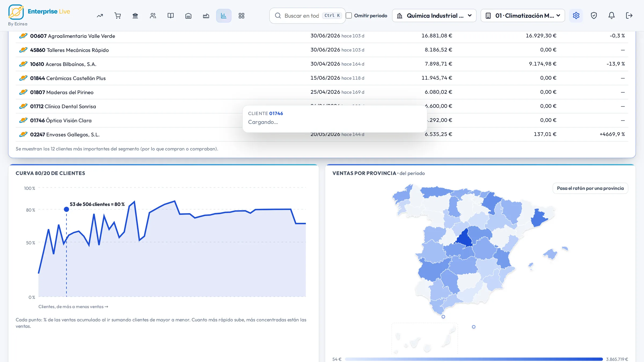644x362 pixels.
Task: Click planet icon beside 45860 Talleres Mecánicos Rápido
Action: pos(23,50)
